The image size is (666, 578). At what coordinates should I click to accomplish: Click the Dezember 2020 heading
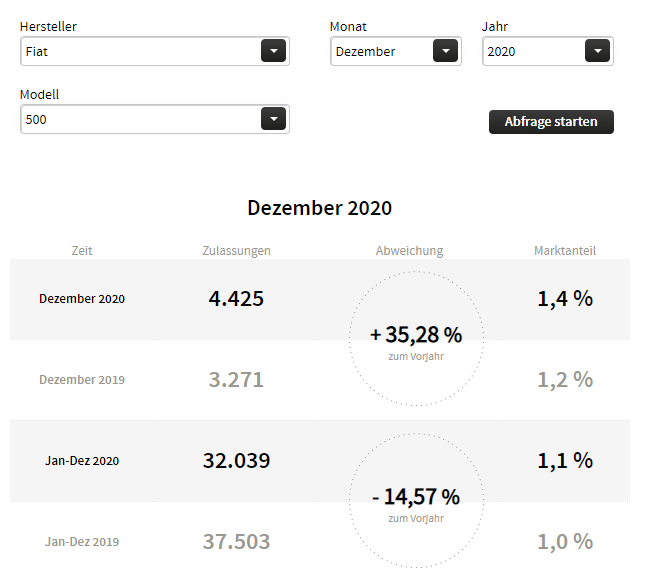[x=319, y=208]
